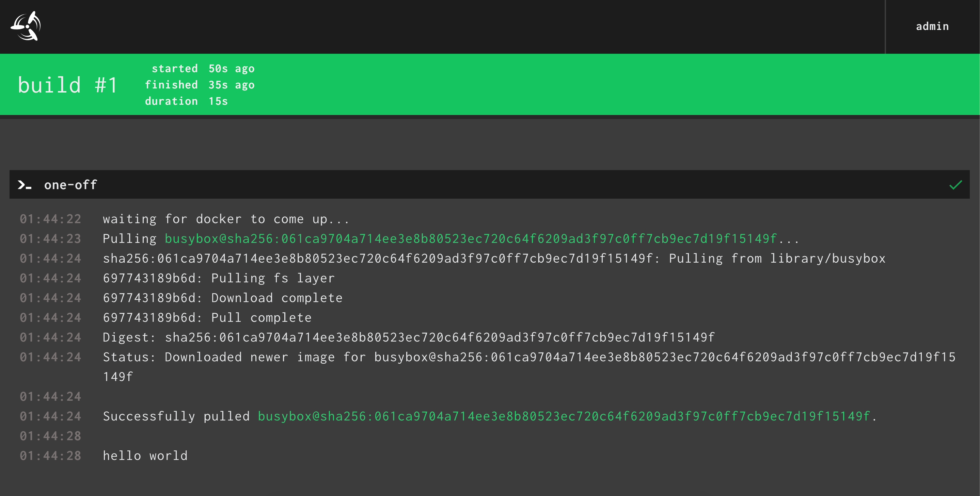Select timestamp next to "Pulling fs layer"
980x496 pixels.
click(x=51, y=278)
